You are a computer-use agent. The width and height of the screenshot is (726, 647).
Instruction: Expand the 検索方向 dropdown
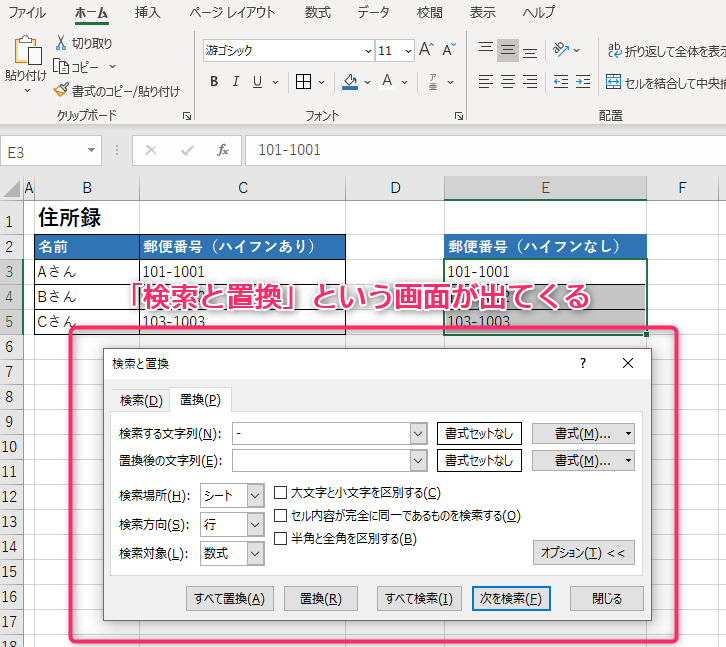tap(255, 524)
